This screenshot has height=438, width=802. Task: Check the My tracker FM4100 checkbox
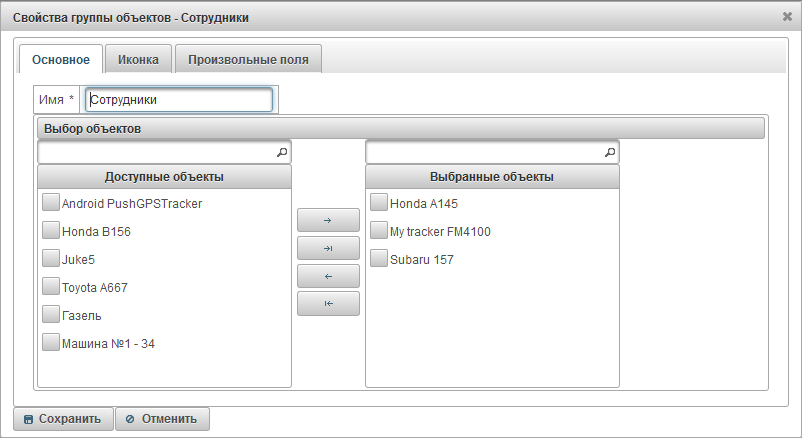pyautogui.click(x=379, y=231)
